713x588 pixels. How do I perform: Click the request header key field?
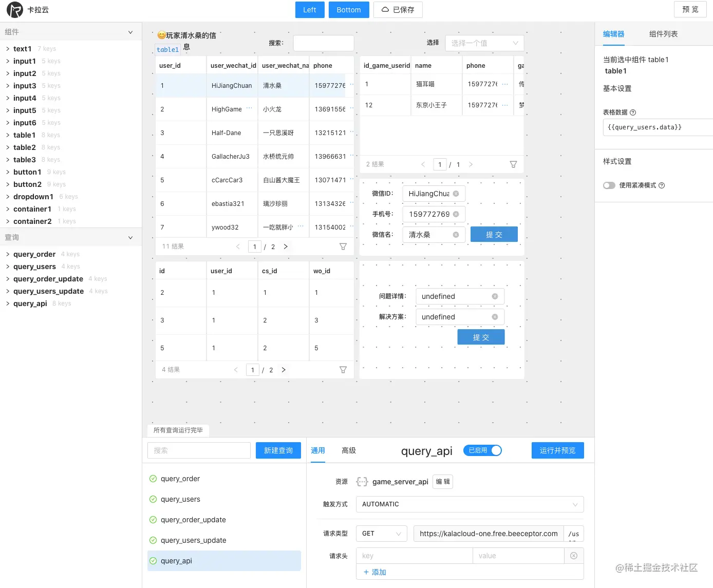[x=415, y=556]
